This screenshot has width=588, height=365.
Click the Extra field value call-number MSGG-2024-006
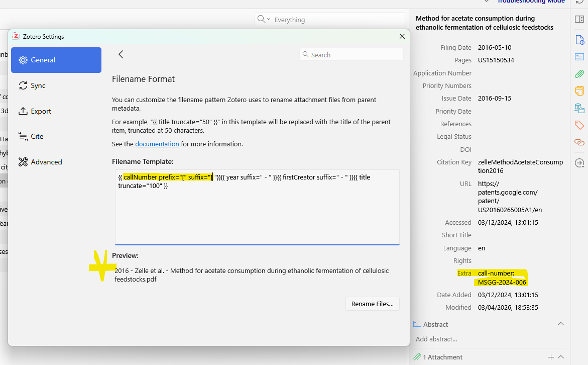point(502,278)
